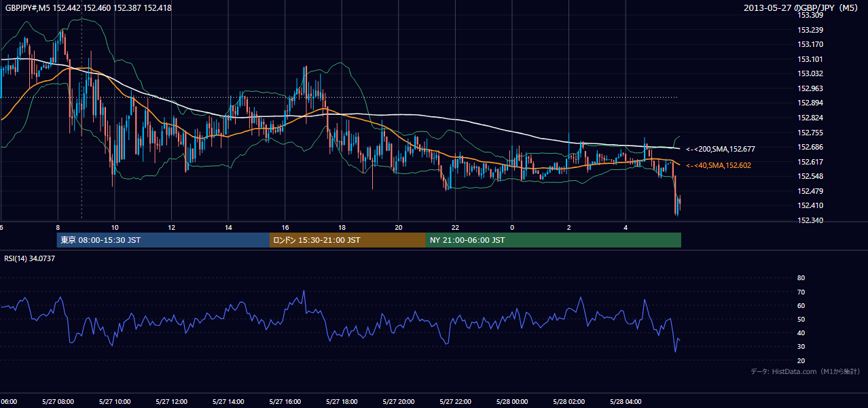The width and height of the screenshot is (868, 408).
Task: Click hour marker 18 under price chart
Action: click(x=342, y=228)
